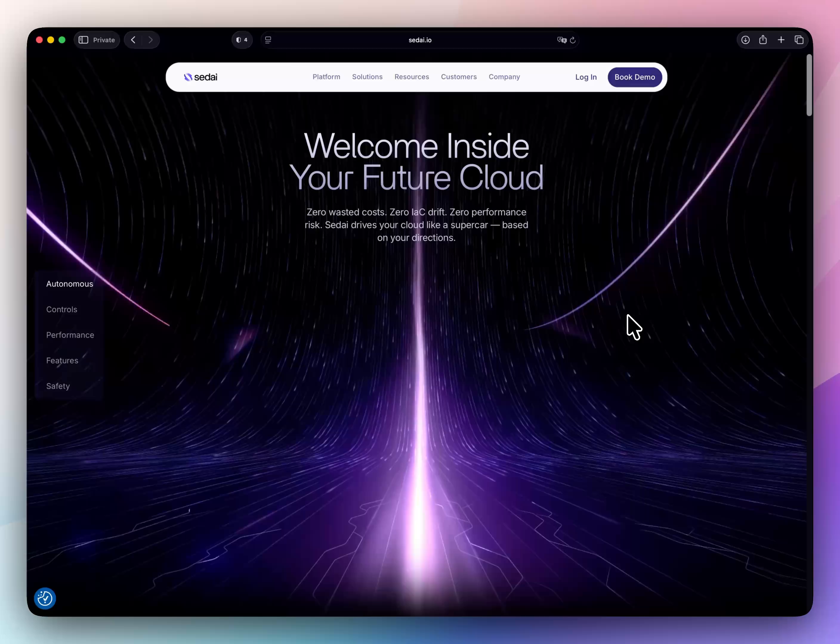
Task: Open the Solutions menu
Action: pos(367,77)
